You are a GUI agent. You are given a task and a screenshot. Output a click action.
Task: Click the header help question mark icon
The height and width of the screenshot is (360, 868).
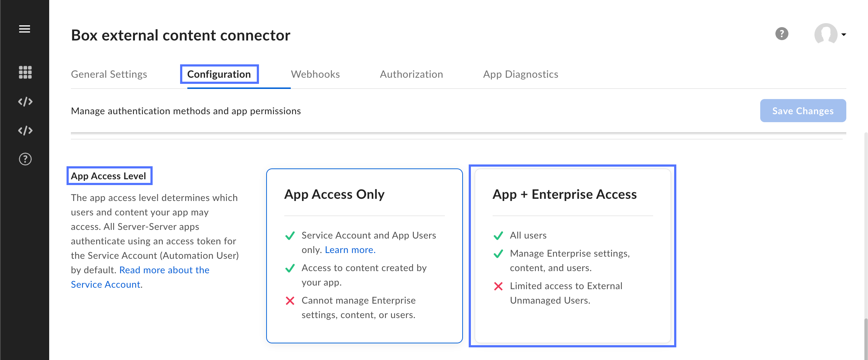pos(782,34)
